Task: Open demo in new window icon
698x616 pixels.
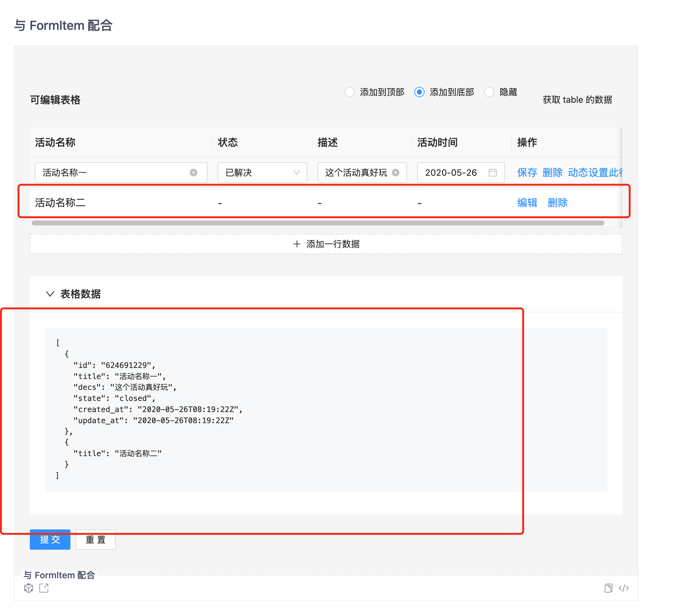Action: point(44,588)
